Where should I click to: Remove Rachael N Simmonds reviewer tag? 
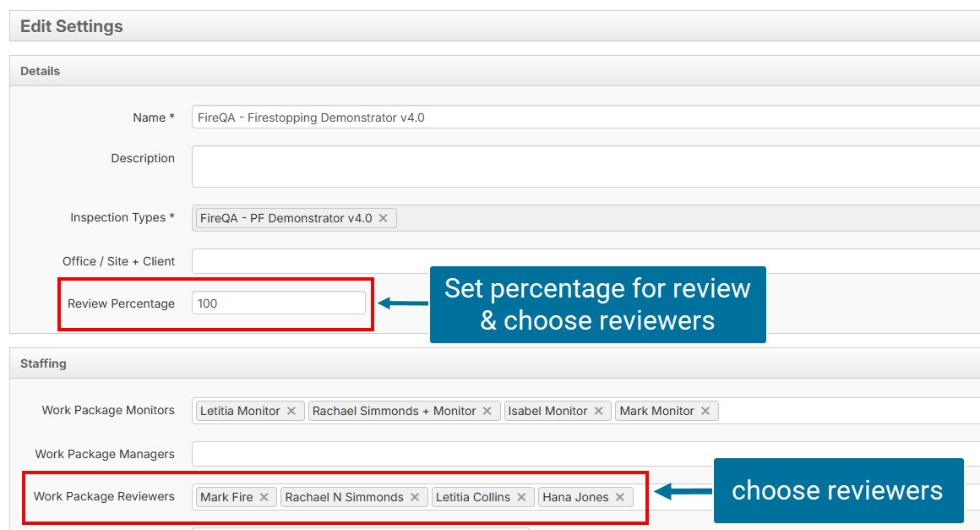coord(415,497)
